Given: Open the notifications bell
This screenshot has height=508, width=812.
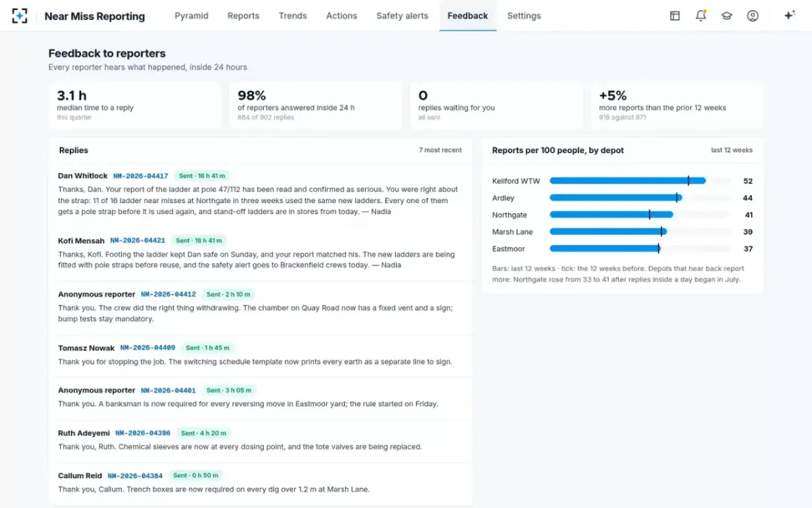Looking at the screenshot, I should coord(701,16).
